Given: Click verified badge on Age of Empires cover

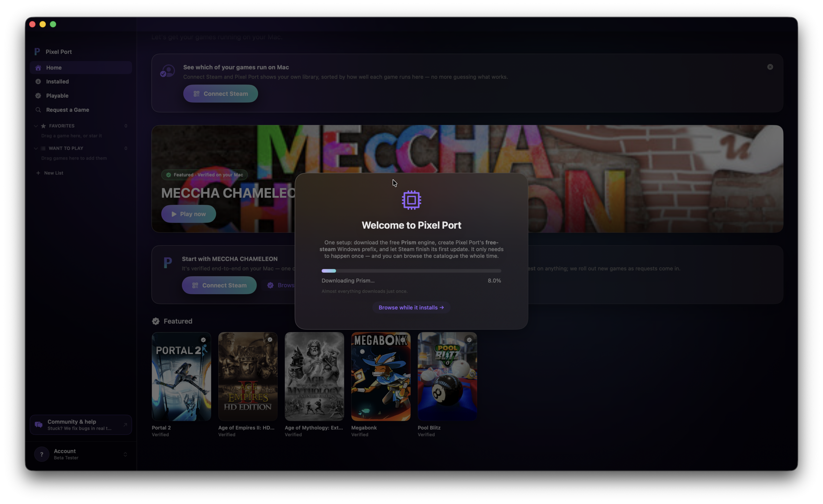Looking at the screenshot, I should [269, 340].
